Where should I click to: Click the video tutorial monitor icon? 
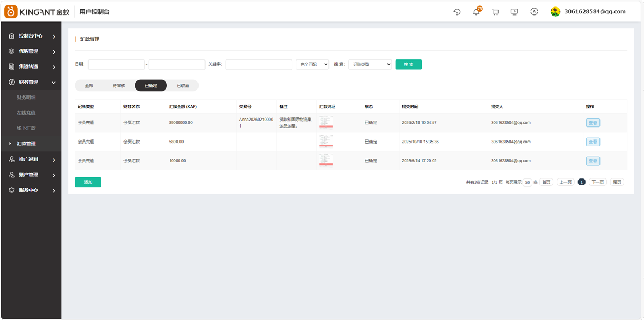(514, 12)
